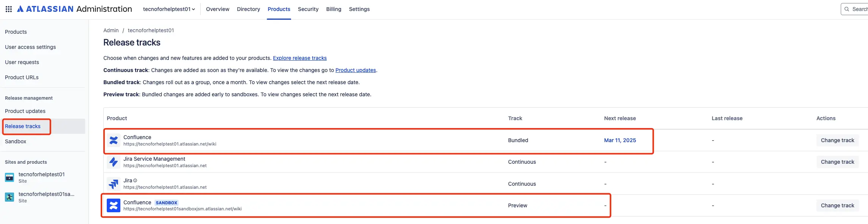This screenshot has height=224, width=868.
Task: Open Product updates in sidebar
Action: coord(25,111)
